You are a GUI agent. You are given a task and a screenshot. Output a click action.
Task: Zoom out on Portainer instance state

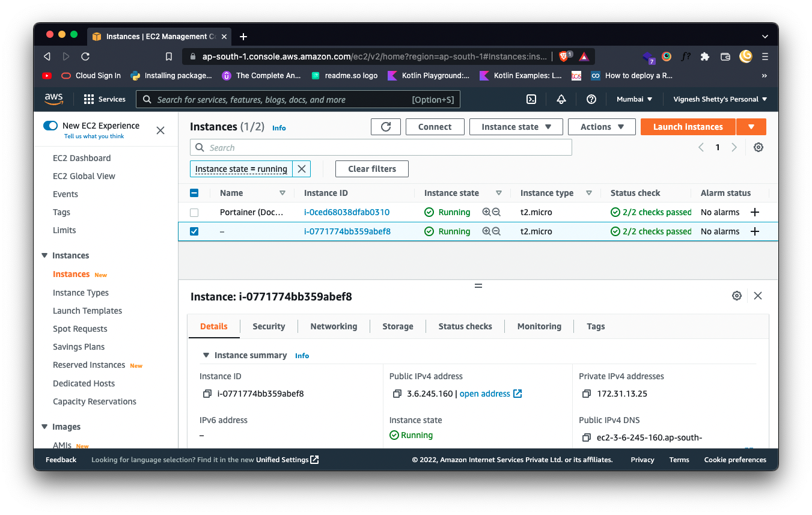coord(496,212)
